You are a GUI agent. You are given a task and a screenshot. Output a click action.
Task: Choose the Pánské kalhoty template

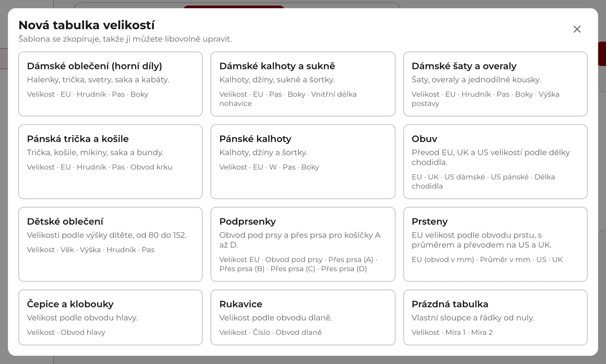click(x=303, y=161)
